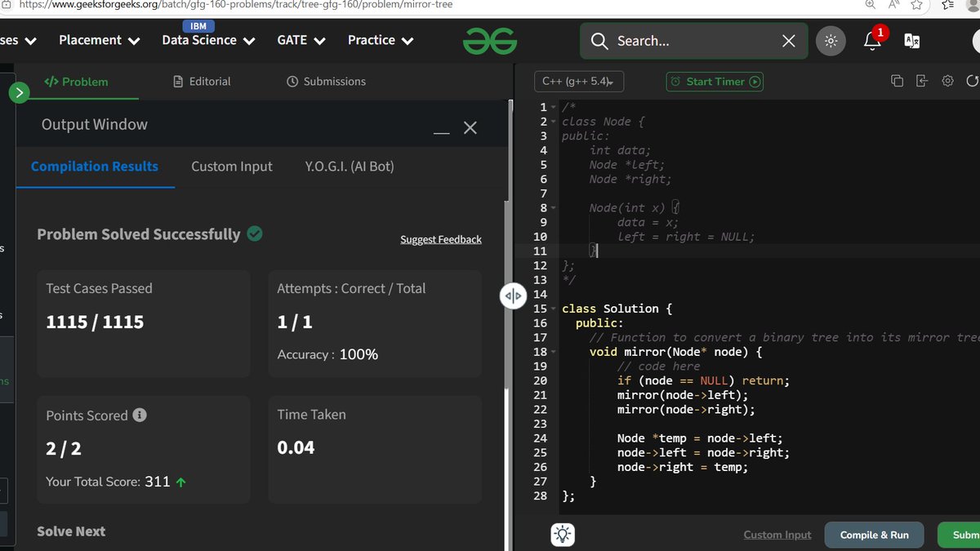Click the lightbulb hint icon
The width and height of the screenshot is (980, 551).
pos(563,535)
